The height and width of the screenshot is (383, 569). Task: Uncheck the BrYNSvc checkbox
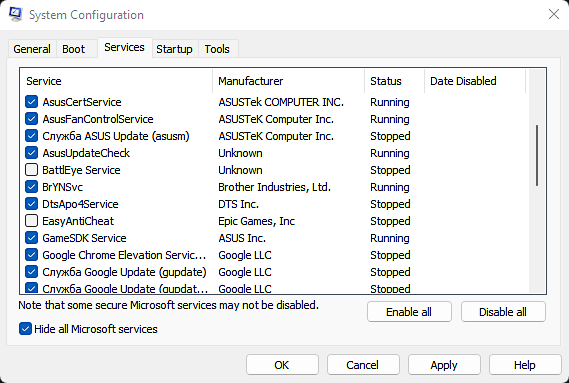point(32,187)
